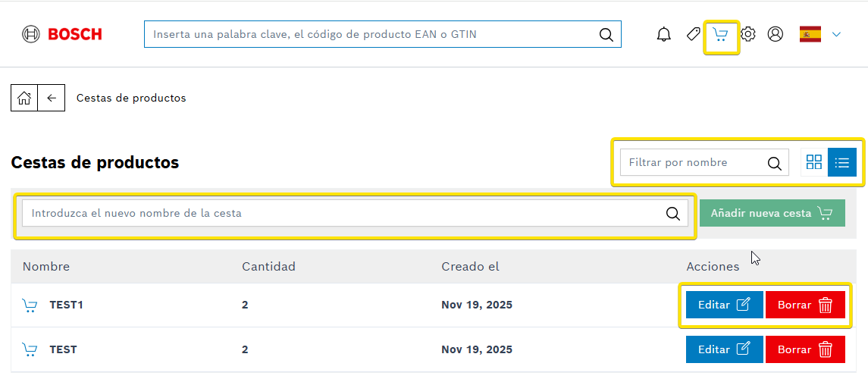Delete the TEST basket
This screenshot has height=382, width=868.
click(x=804, y=349)
